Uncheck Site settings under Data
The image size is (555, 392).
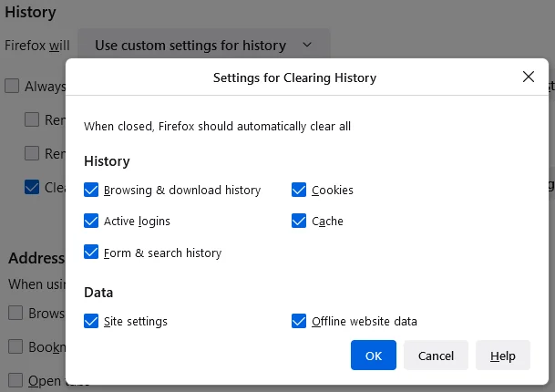[91, 321]
